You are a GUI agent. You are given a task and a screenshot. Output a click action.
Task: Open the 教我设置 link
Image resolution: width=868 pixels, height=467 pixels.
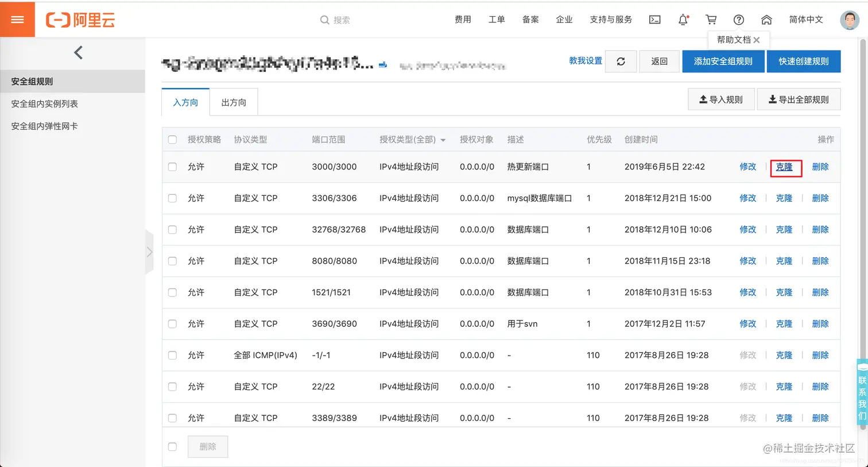pos(586,61)
